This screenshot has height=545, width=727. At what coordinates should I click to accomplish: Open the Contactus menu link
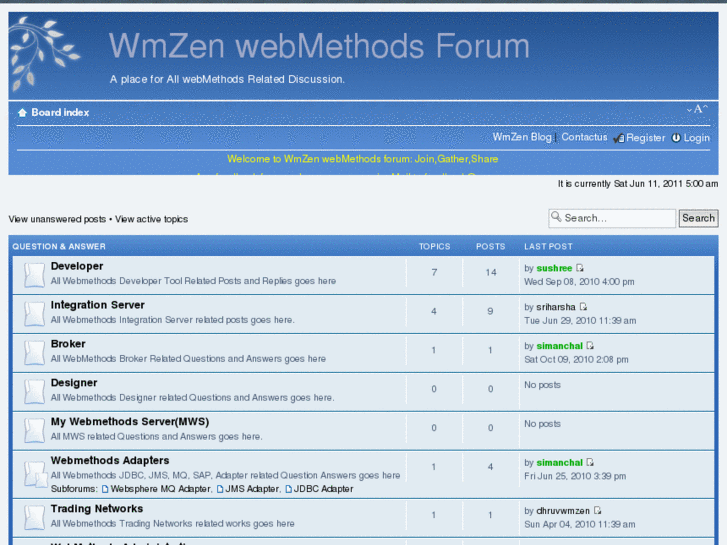pos(584,137)
